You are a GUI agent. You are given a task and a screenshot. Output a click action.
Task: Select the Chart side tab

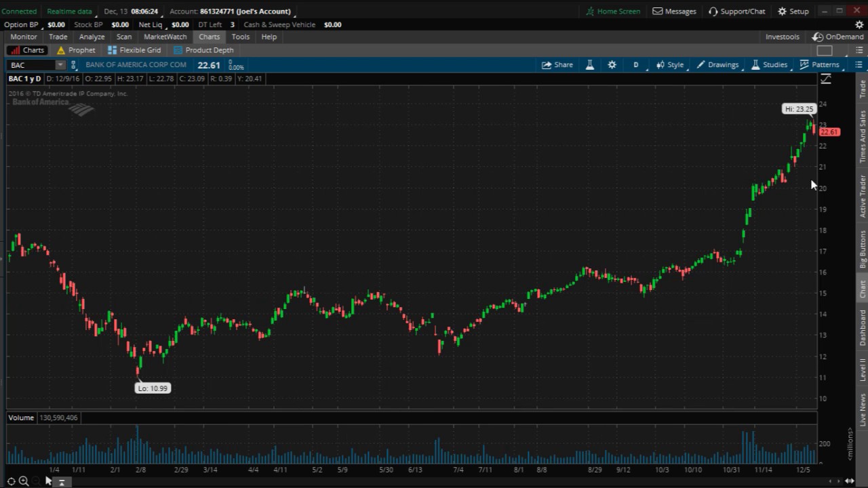pyautogui.click(x=863, y=289)
